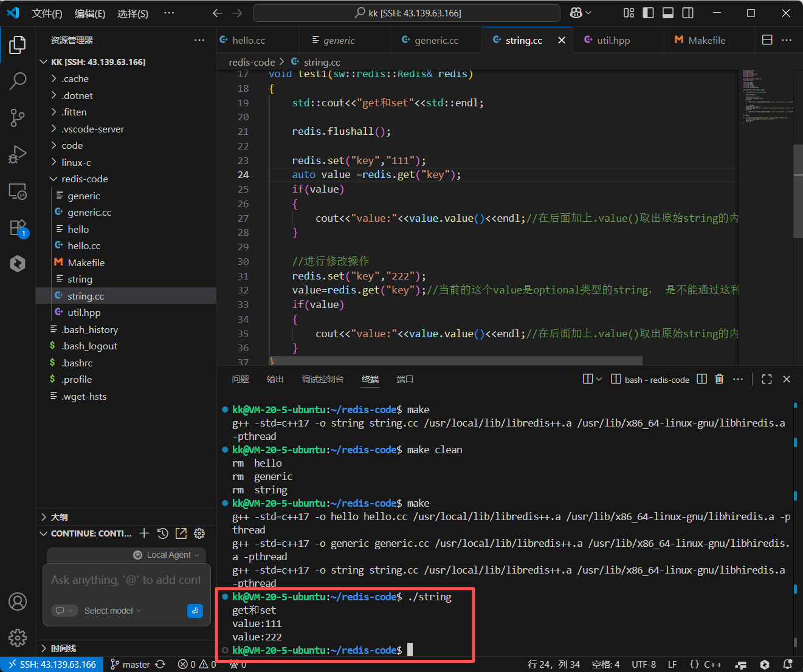Viewport: 803px width, 672px height.
Task: Send message with Continue enter button
Action: [x=195, y=611]
